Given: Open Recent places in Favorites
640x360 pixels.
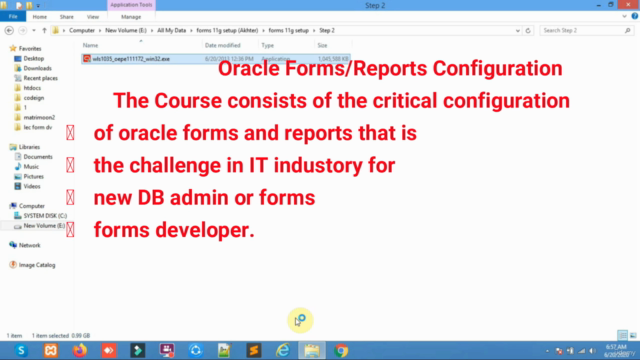Looking at the screenshot, I should click(x=40, y=78).
